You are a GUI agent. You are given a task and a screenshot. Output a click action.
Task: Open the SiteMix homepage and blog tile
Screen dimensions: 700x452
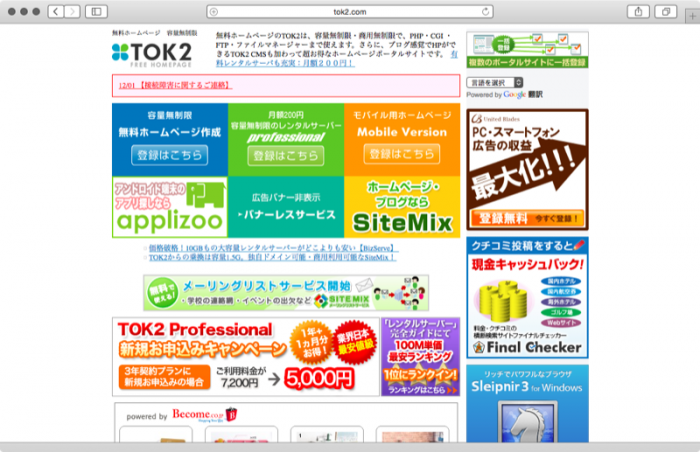click(402, 207)
